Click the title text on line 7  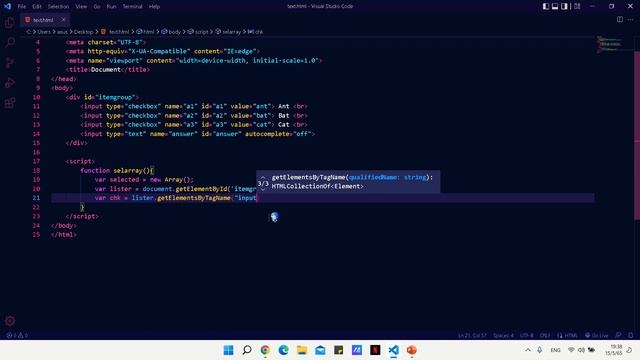click(x=106, y=70)
